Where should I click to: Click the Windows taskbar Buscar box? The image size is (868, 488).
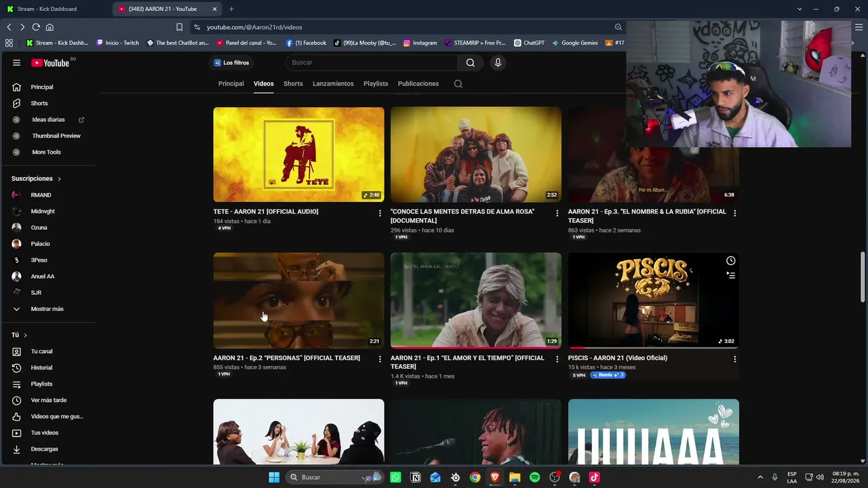point(335,477)
